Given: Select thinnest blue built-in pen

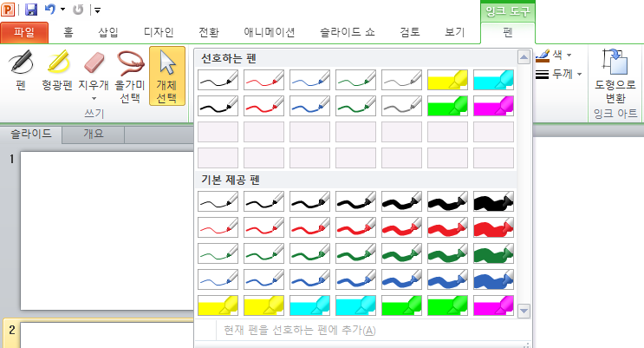Looking at the screenshot, I should (x=218, y=279).
